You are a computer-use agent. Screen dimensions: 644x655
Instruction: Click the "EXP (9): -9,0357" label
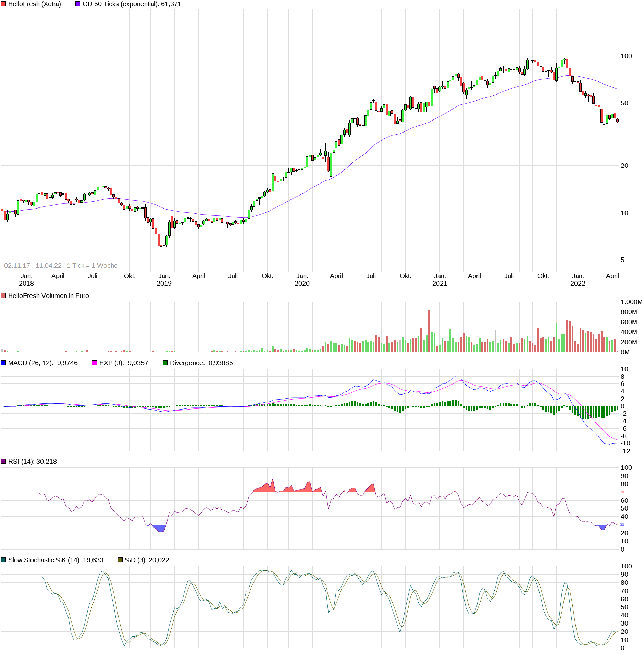(x=124, y=363)
